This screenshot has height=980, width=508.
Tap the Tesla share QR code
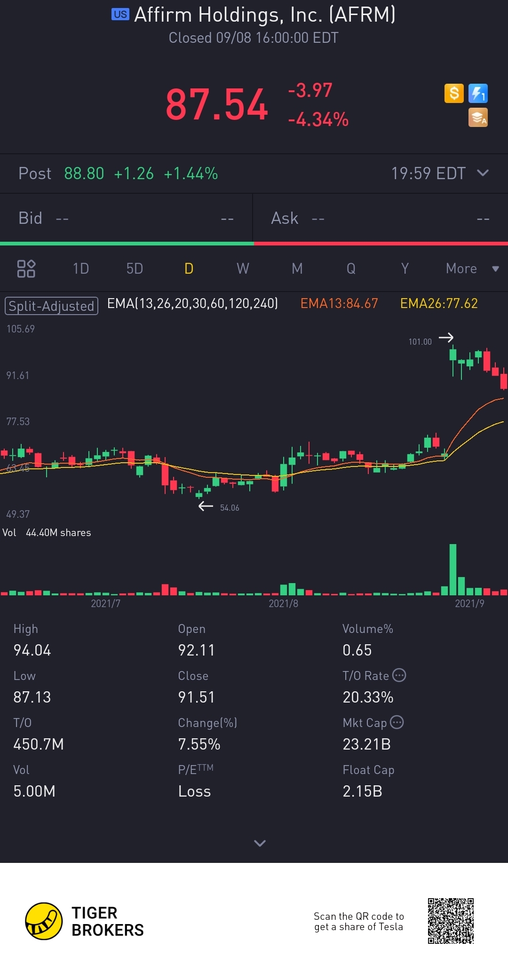451,921
